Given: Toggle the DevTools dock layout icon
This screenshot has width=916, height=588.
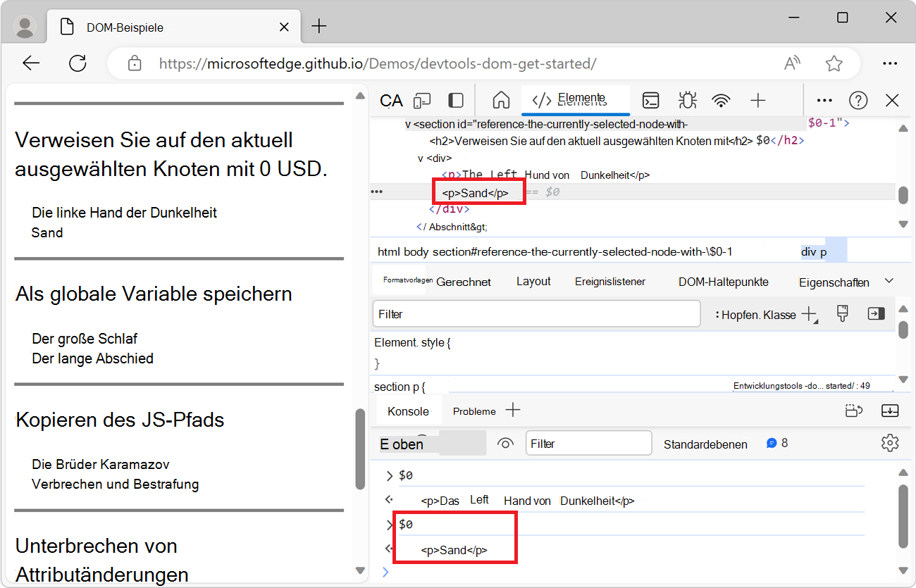Looking at the screenshot, I should (455, 100).
